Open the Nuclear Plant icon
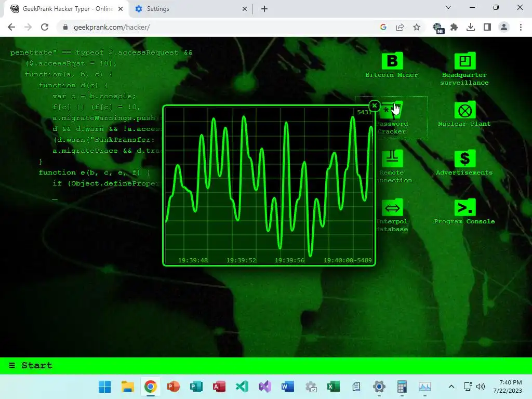 point(465,110)
